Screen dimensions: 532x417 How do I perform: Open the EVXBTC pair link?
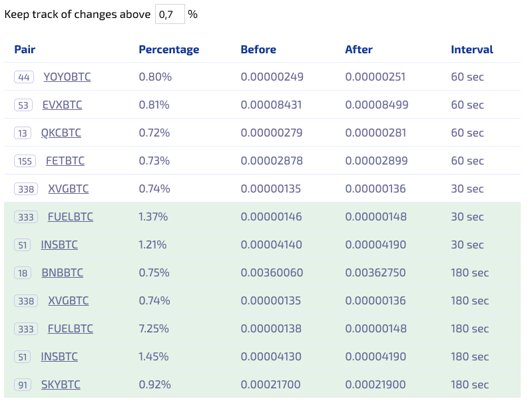coord(62,105)
